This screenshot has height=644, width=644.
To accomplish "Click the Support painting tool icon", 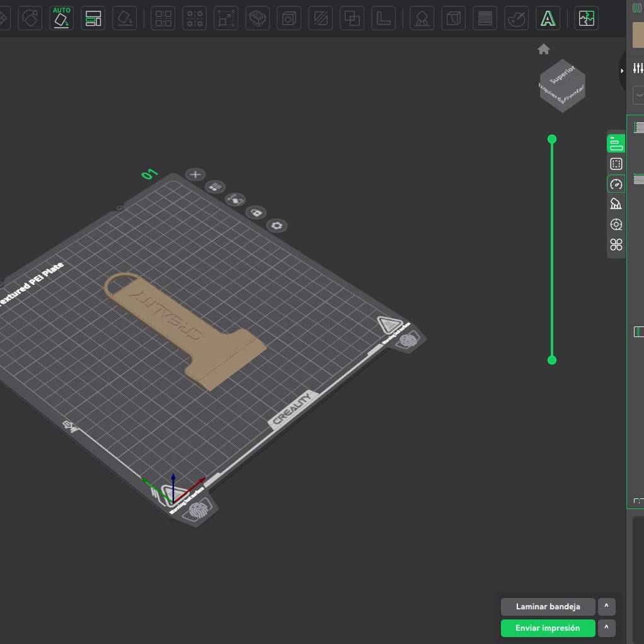I will (x=422, y=19).
